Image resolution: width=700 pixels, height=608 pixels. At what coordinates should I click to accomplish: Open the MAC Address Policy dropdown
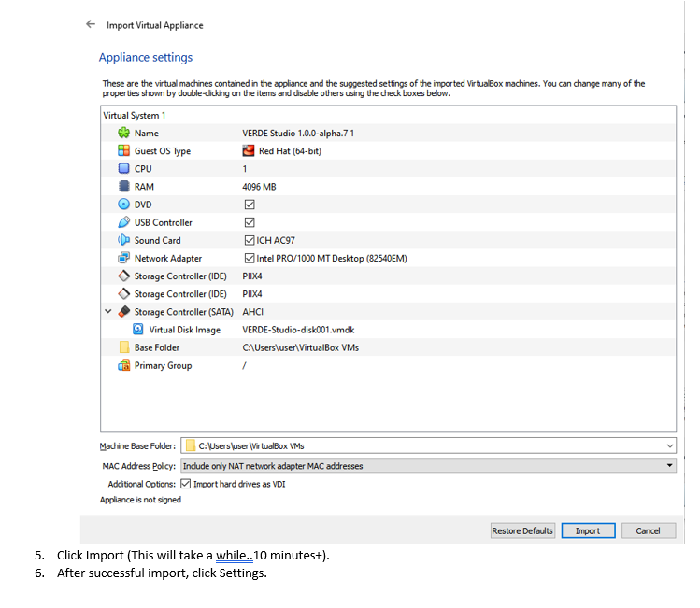(428, 466)
